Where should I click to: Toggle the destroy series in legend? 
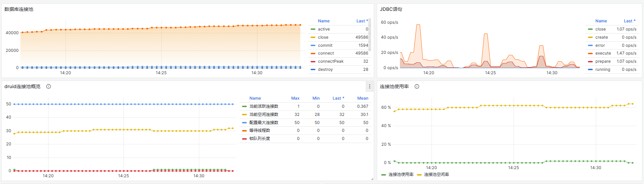325,69
